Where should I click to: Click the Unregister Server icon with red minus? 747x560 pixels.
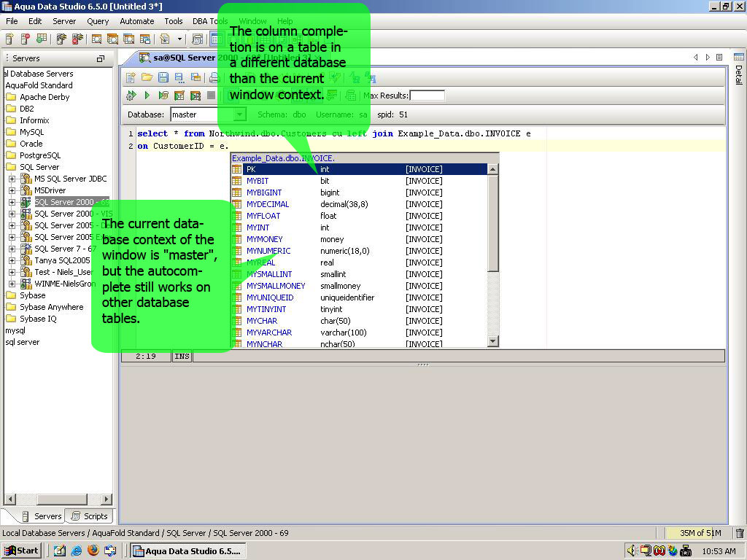coord(25,39)
